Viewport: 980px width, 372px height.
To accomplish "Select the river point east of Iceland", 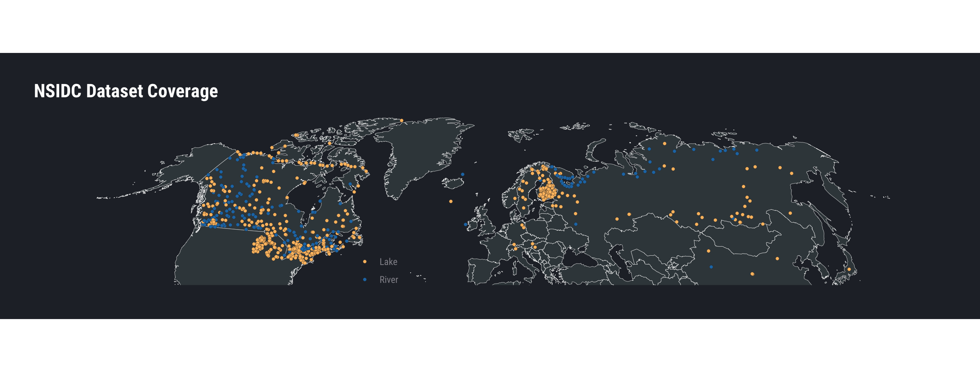I will pos(462,174).
